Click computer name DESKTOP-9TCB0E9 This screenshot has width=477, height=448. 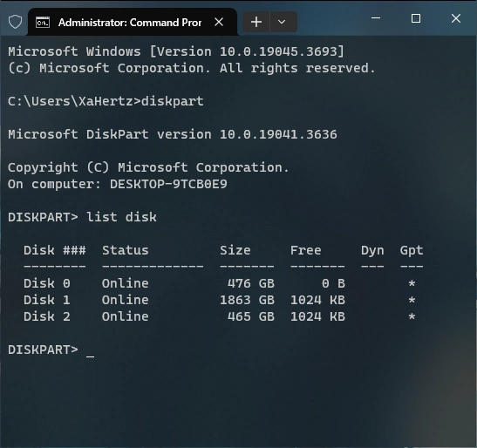[x=168, y=184]
